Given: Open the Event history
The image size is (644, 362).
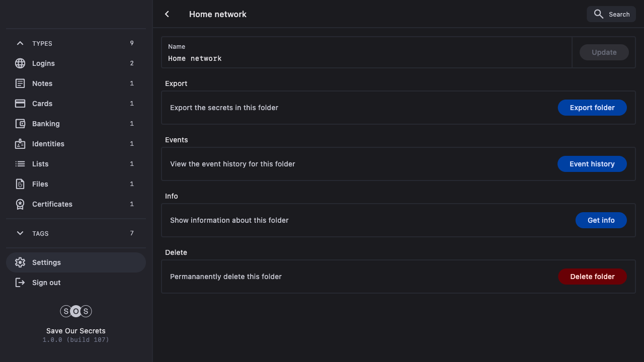Looking at the screenshot, I should 592,164.
